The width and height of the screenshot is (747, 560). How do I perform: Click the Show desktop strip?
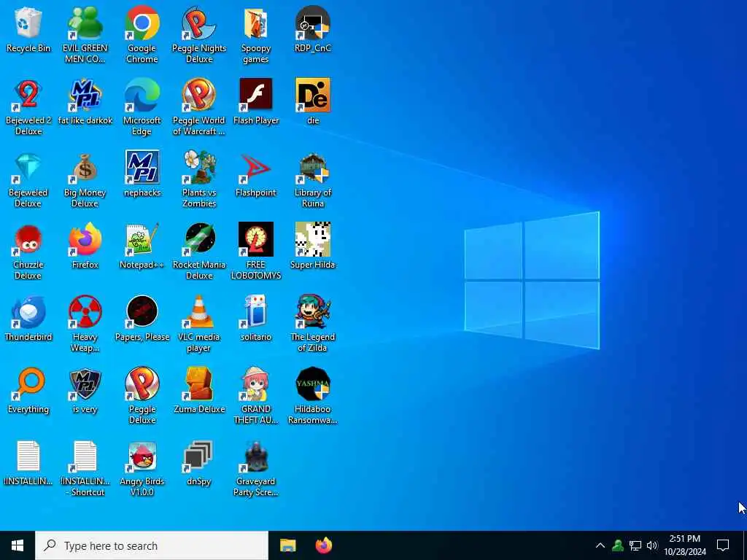[745, 545]
